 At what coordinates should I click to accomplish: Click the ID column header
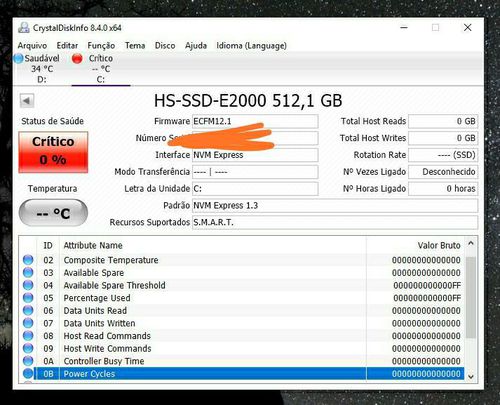(x=48, y=246)
